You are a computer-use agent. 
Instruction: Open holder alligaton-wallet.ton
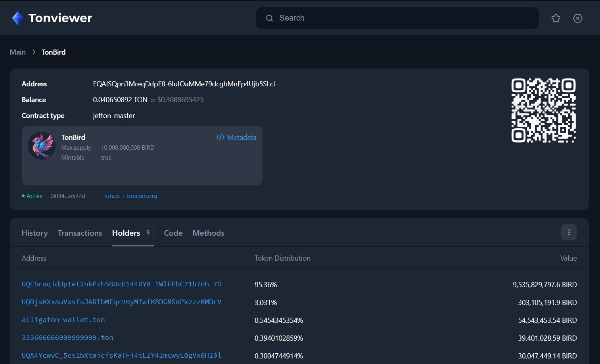click(63, 320)
